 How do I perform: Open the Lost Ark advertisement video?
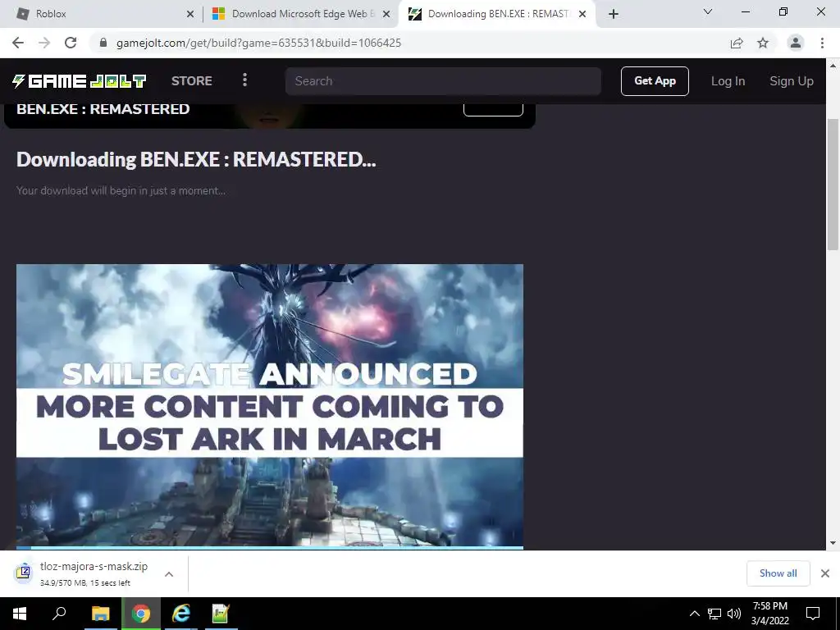[x=269, y=406]
